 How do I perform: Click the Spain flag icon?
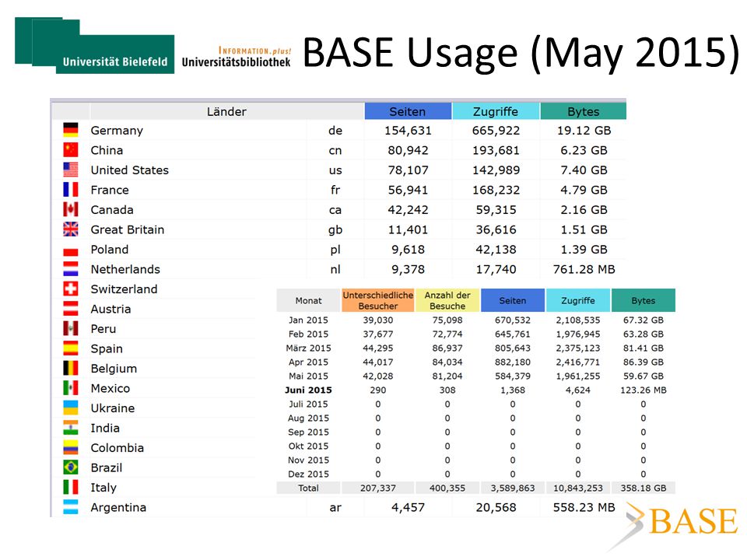(x=71, y=348)
